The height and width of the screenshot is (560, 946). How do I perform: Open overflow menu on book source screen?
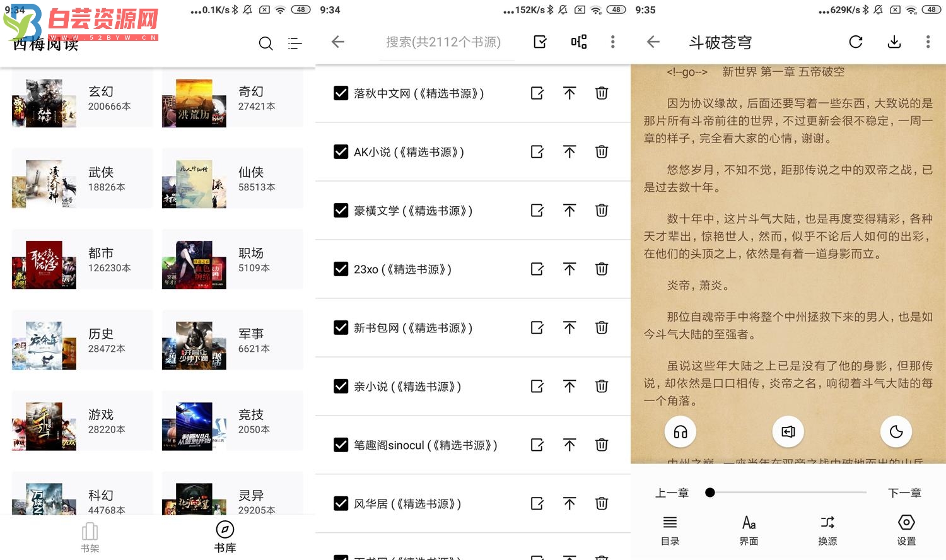(x=612, y=42)
